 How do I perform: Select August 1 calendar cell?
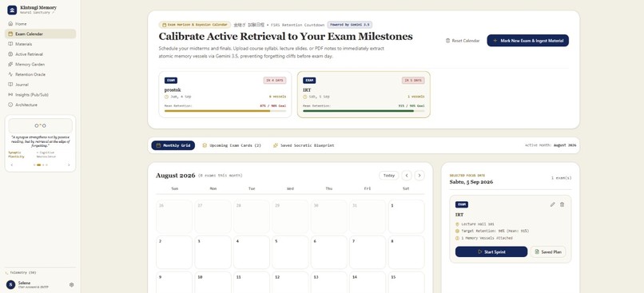coord(406,216)
